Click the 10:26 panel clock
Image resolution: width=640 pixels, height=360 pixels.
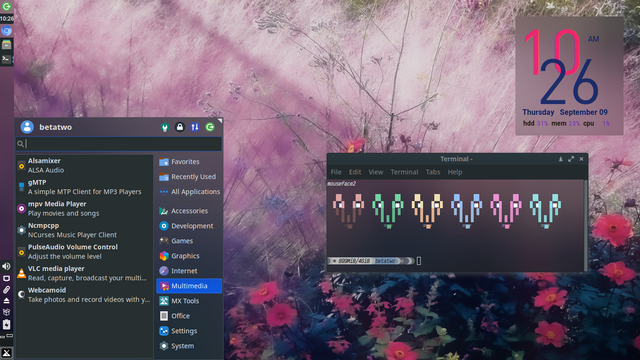7,18
